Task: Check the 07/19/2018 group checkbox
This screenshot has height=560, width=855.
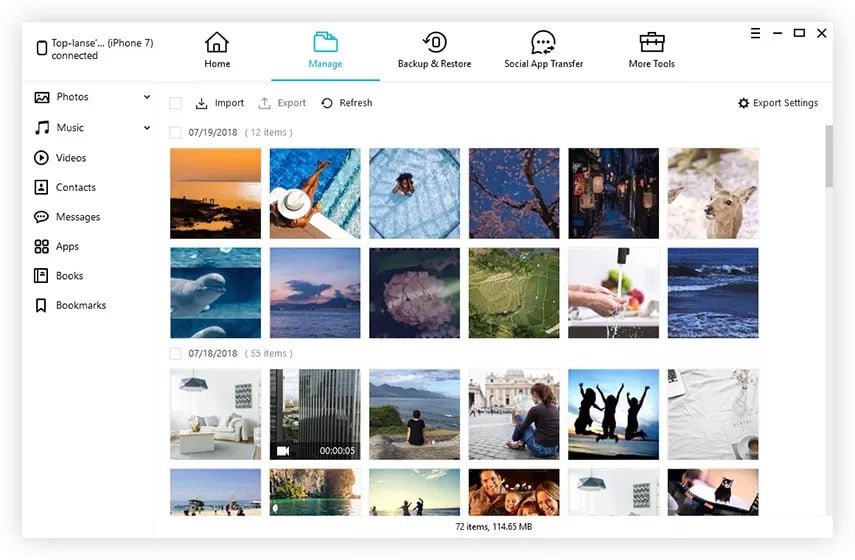Action: 176,132
